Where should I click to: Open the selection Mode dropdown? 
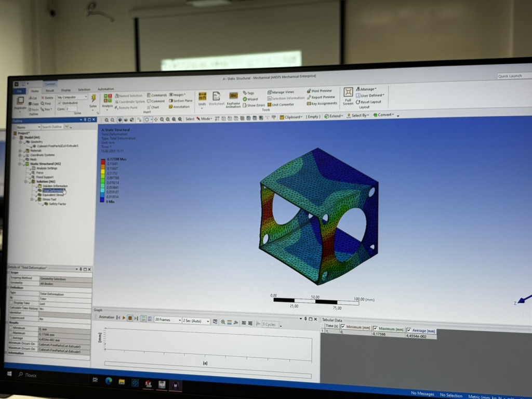[204, 119]
